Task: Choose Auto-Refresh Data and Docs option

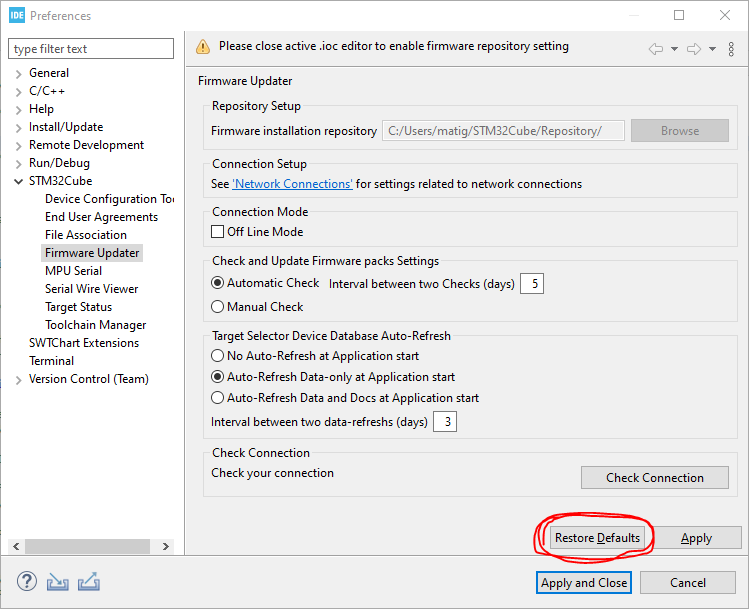Action: point(218,398)
